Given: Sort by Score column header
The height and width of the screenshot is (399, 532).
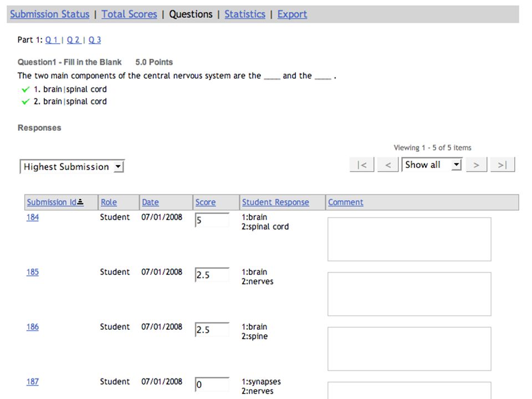Looking at the screenshot, I should (x=205, y=202).
